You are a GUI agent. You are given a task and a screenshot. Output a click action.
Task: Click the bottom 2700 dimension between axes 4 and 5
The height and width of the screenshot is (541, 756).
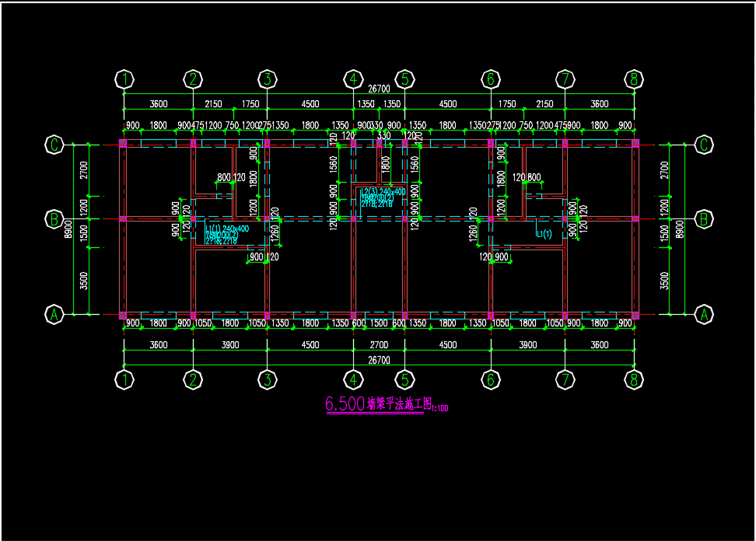click(x=379, y=345)
